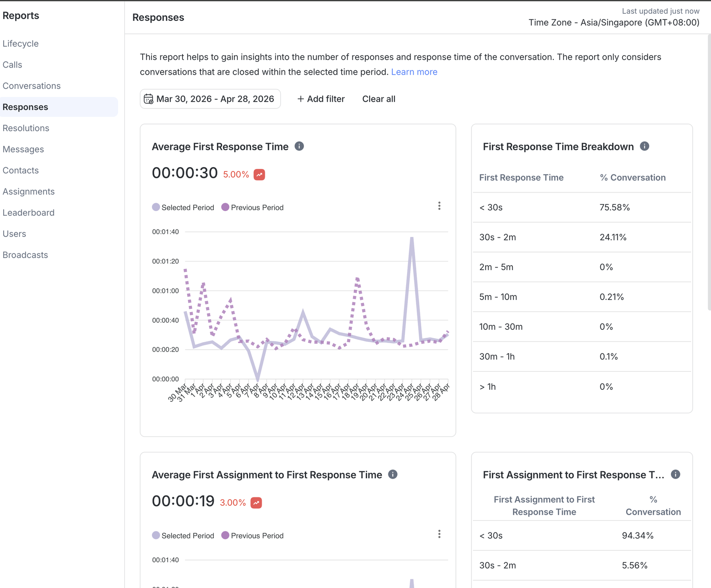711x588 pixels.
Task: Click the > 1h row label
Action: click(487, 387)
